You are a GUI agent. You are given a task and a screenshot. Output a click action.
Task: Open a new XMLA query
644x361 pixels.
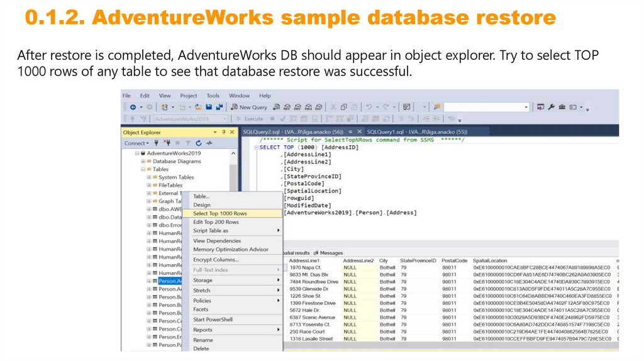308,107
